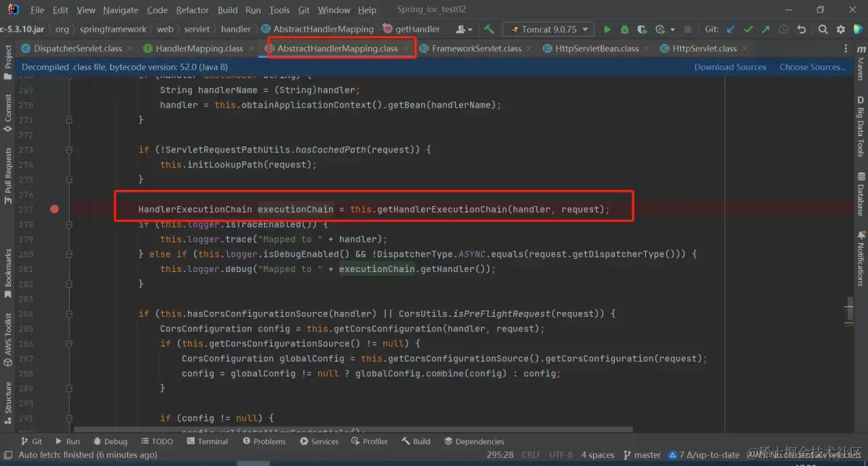
Task: Open the Problems tool window button
Action: pos(263,441)
